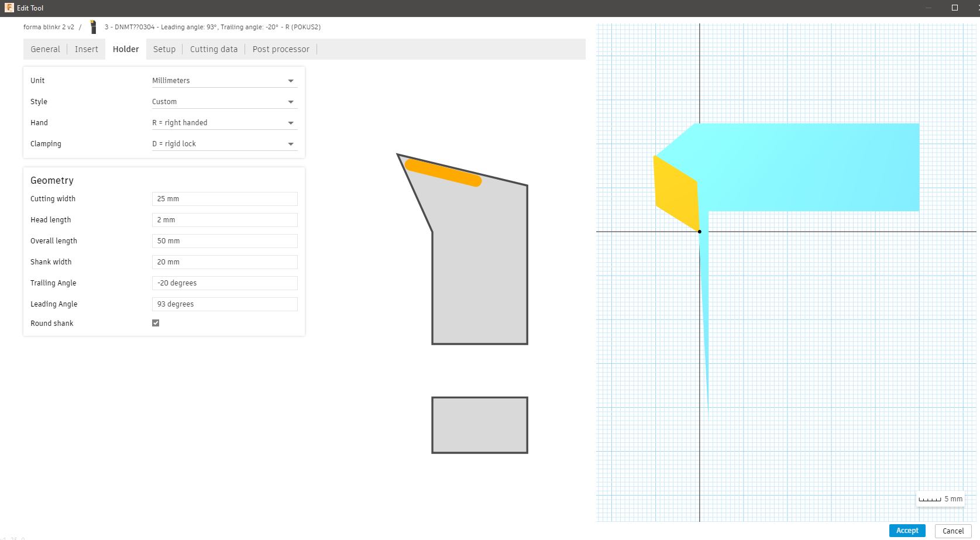Open the Hand dropdown
This screenshot has height=540, width=980.
pyautogui.click(x=224, y=123)
